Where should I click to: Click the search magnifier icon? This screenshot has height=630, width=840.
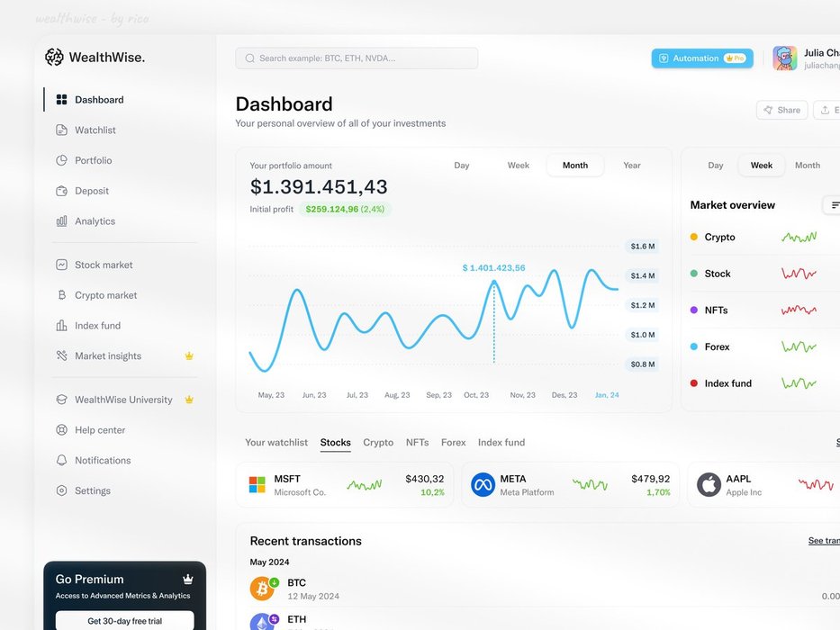(249, 58)
